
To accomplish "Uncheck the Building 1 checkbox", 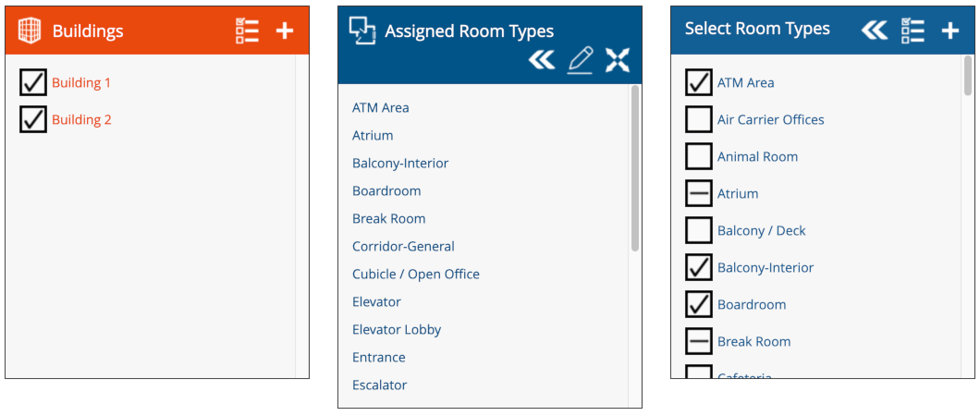I will coord(33,82).
